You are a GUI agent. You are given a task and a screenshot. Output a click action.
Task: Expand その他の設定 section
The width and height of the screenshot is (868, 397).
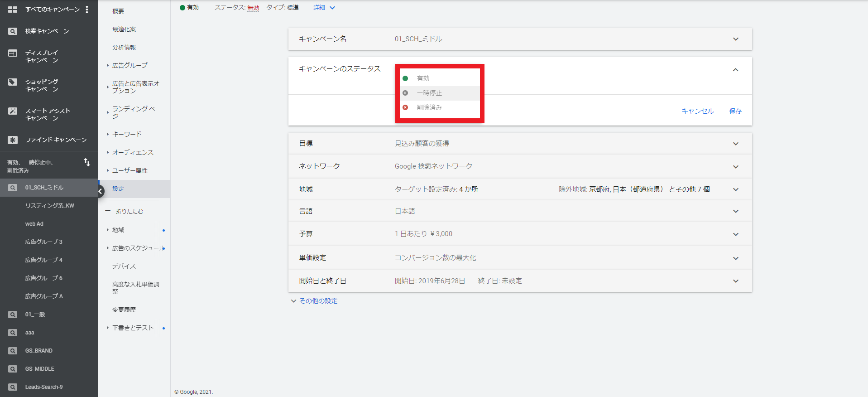coord(314,301)
